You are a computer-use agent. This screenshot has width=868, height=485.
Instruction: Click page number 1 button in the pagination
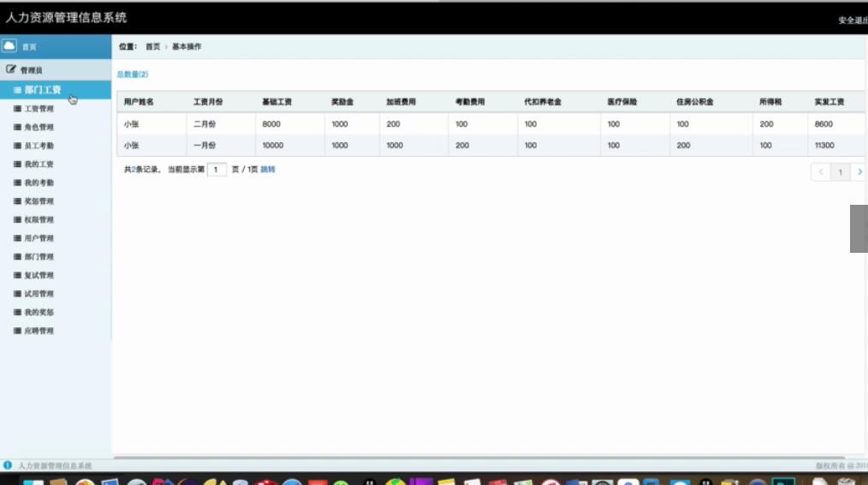(x=841, y=172)
